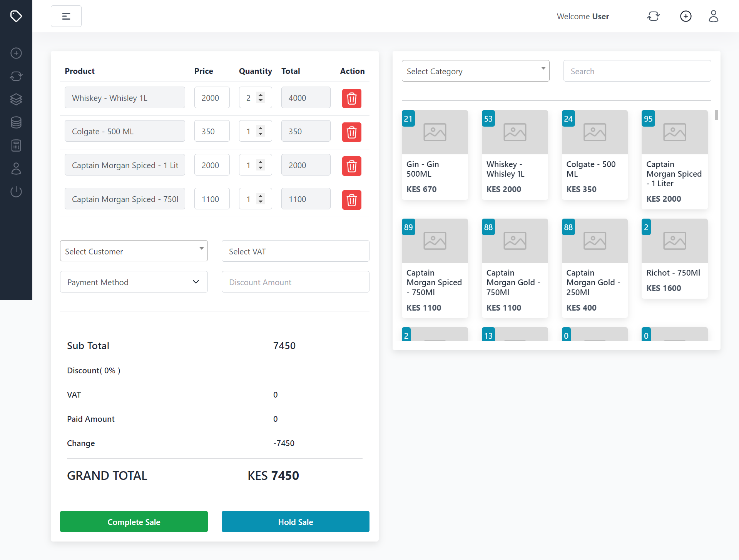This screenshot has width=739, height=560.
Task: Click the refresh sync icon in header
Action: click(x=653, y=16)
